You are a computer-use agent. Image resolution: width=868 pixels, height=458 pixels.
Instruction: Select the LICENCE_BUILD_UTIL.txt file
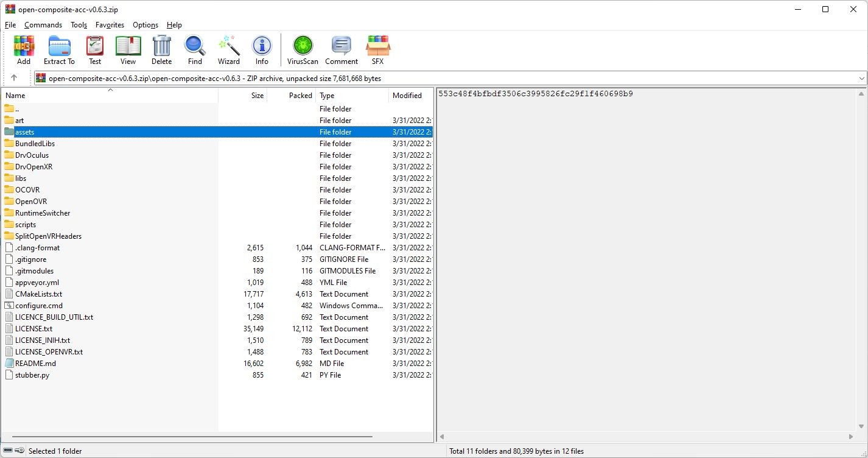pos(217,317)
